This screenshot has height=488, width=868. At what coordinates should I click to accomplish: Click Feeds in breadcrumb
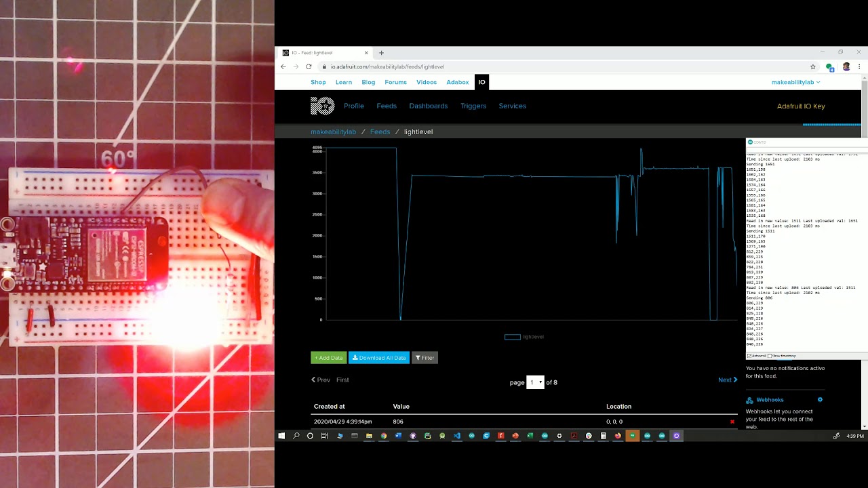[380, 131]
